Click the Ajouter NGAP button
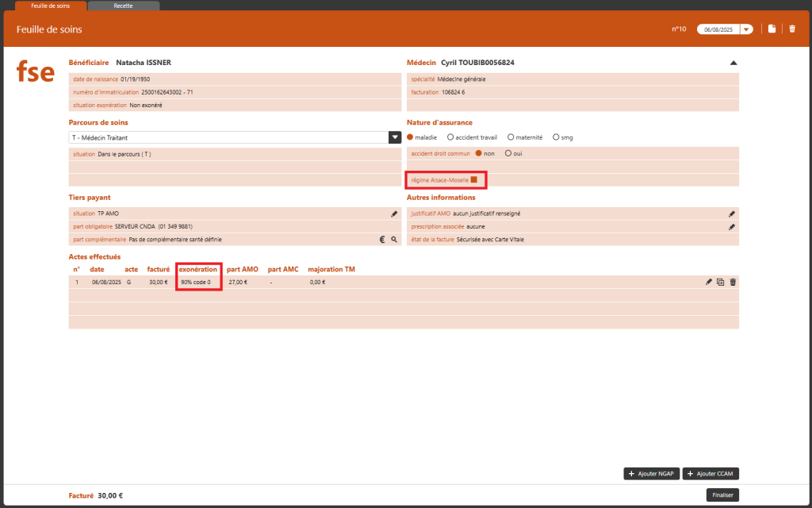The height and width of the screenshot is (508, 812). pos(651,474)
